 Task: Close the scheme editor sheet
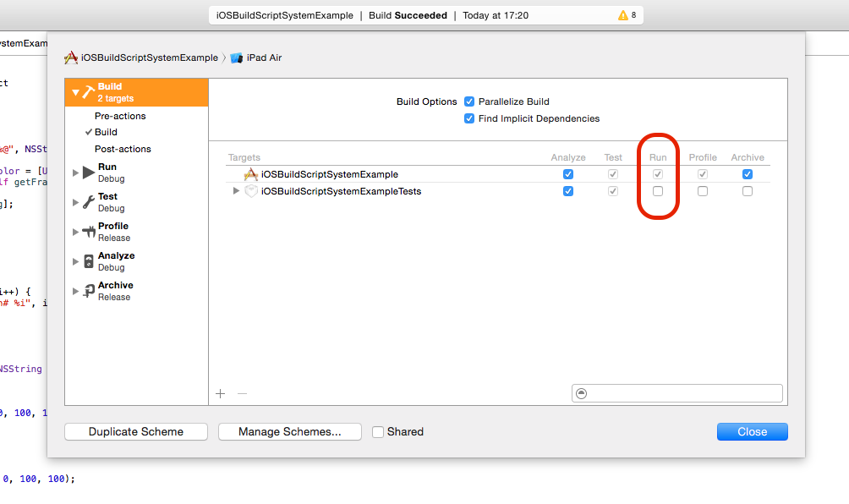[x=752, y=432]
